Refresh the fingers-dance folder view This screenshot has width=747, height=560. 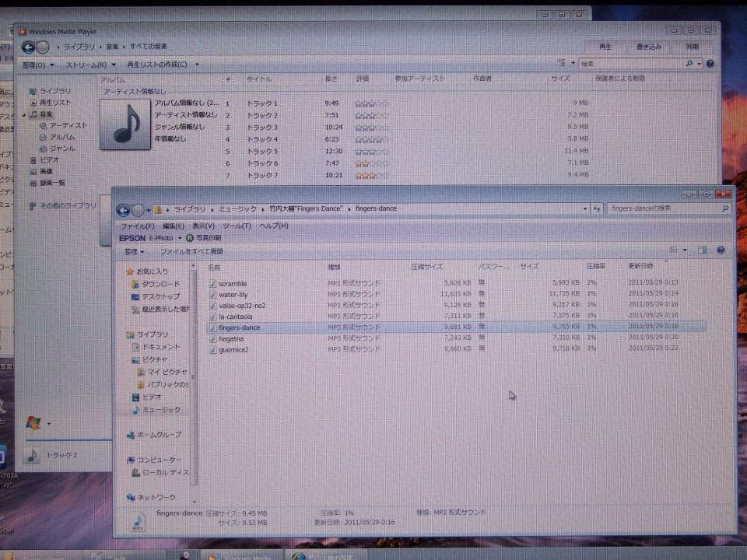click(x=597, y=208)
